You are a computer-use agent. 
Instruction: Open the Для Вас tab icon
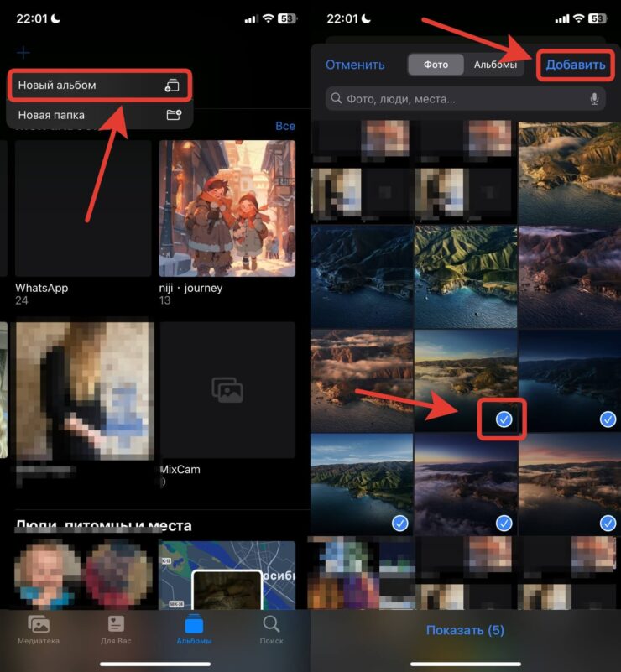(116, 628)
